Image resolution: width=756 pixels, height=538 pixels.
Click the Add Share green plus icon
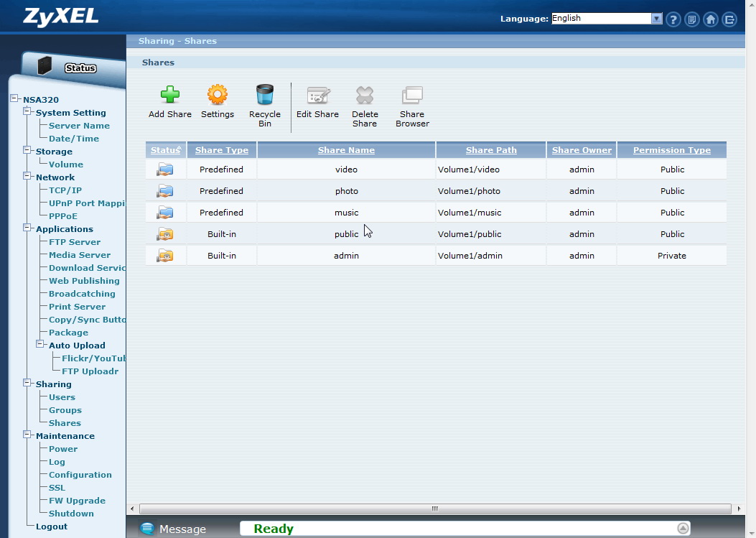pyautogui.click(x=169, y=95)
